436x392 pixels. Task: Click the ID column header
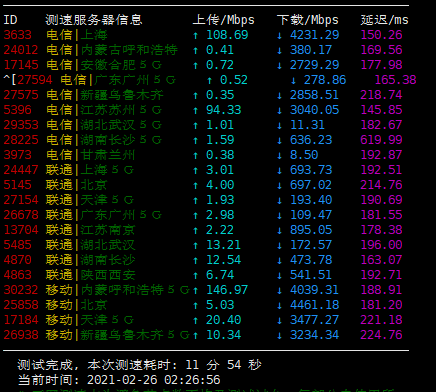click(x=10, y=20)
